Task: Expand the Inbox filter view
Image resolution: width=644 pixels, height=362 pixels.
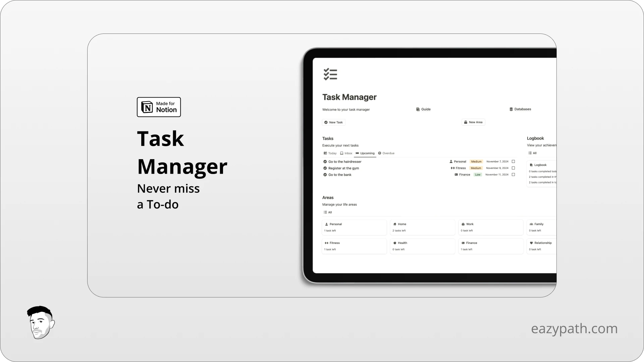Action: [347, 153]
